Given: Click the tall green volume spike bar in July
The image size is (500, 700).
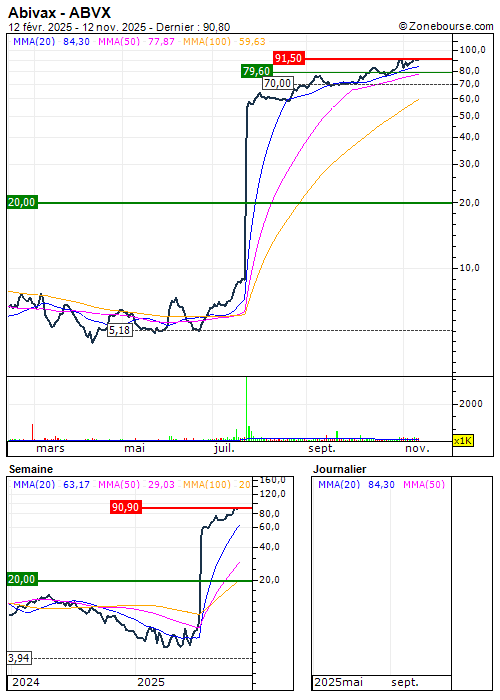Looking at the screenshot, I should click(246, 408).
